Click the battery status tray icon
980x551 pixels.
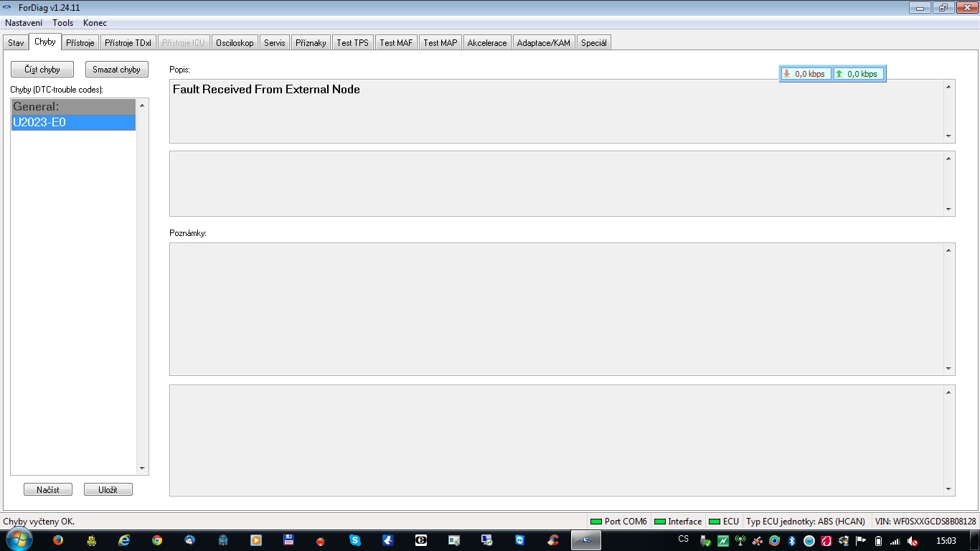878,540
